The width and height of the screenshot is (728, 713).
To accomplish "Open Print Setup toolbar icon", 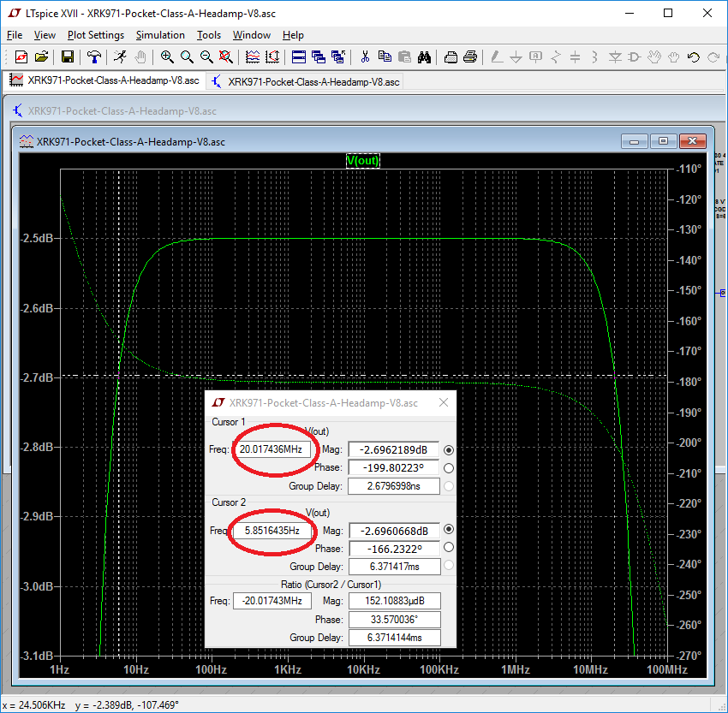I will tap(451, 57).
